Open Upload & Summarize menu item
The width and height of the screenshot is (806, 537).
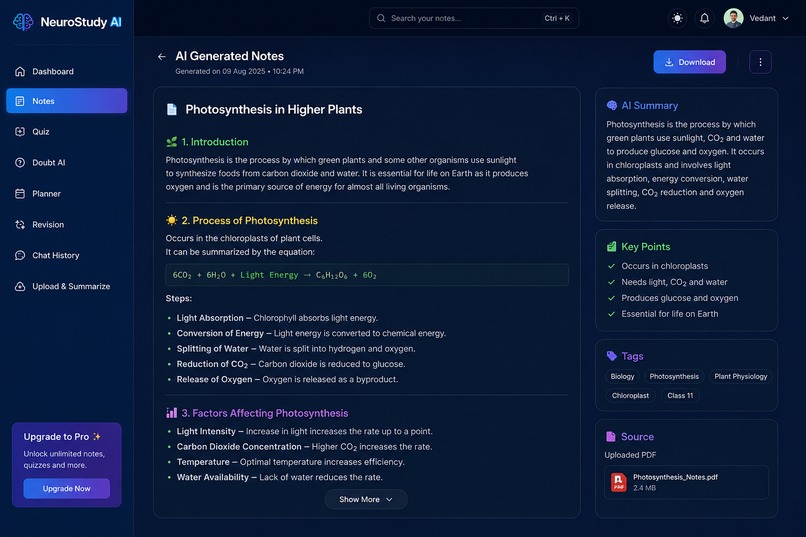click(67, 286)
